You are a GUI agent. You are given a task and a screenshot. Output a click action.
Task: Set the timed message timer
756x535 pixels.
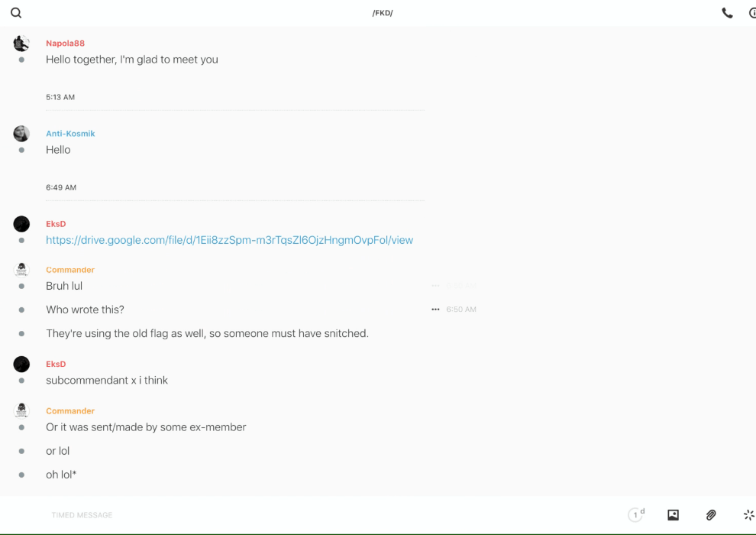pyautogui.click(x=635, y=515)
